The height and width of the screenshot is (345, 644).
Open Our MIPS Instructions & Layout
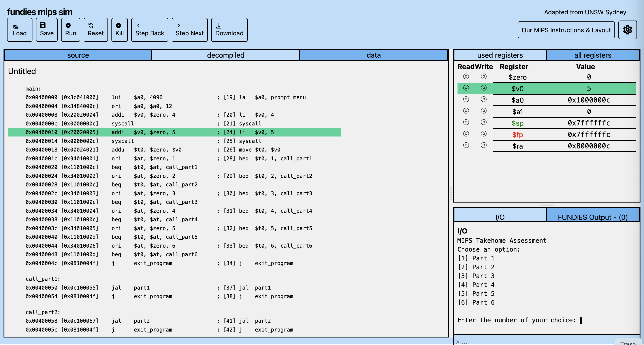[566, 30]
